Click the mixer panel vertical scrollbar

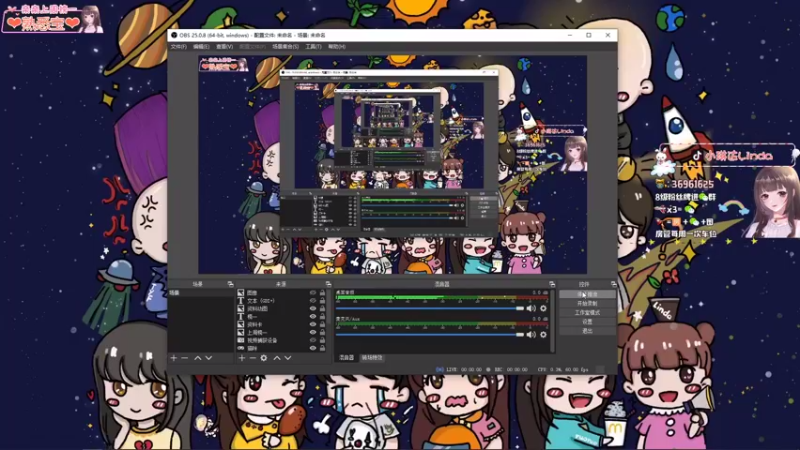pyautogui.click(x=553, y=320)
